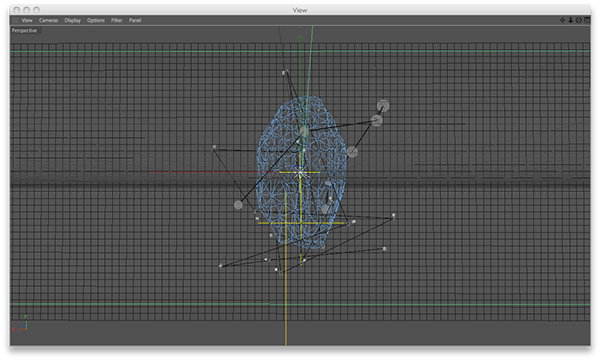Open the Panel menu

[x=135, y=20]
